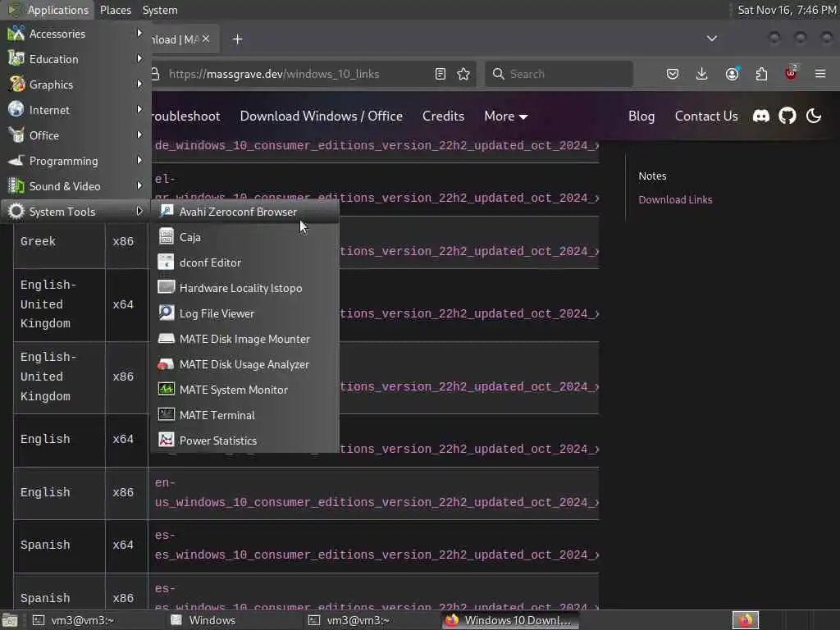Open the Places menu

click(115, 10)
